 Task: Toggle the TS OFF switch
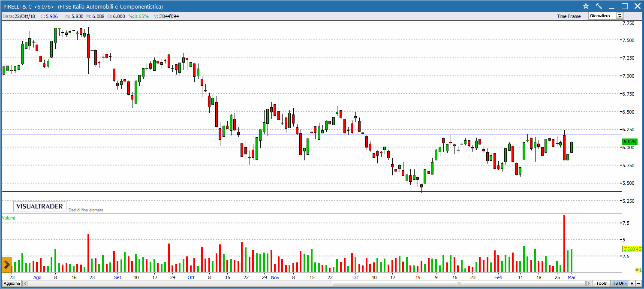coord(620,284)
